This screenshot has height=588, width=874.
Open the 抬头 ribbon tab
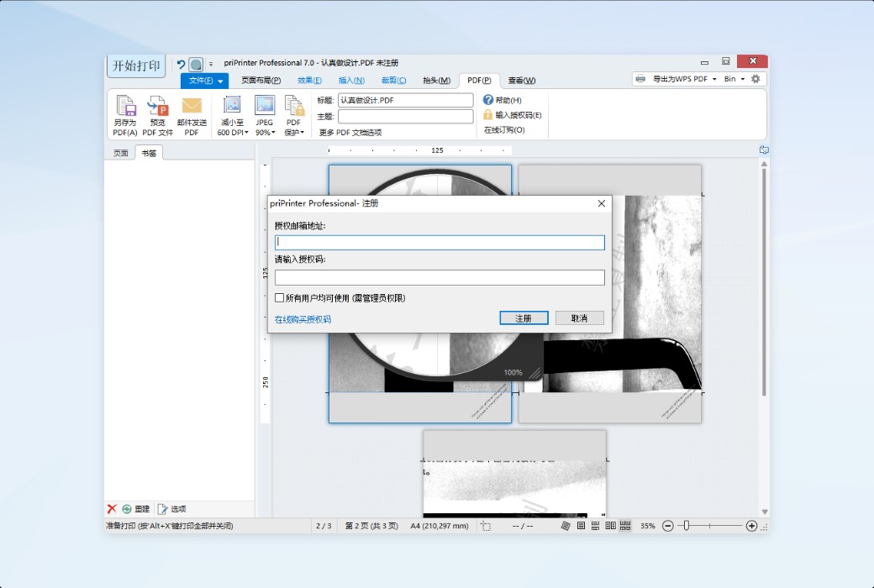(x=436, y=81)
